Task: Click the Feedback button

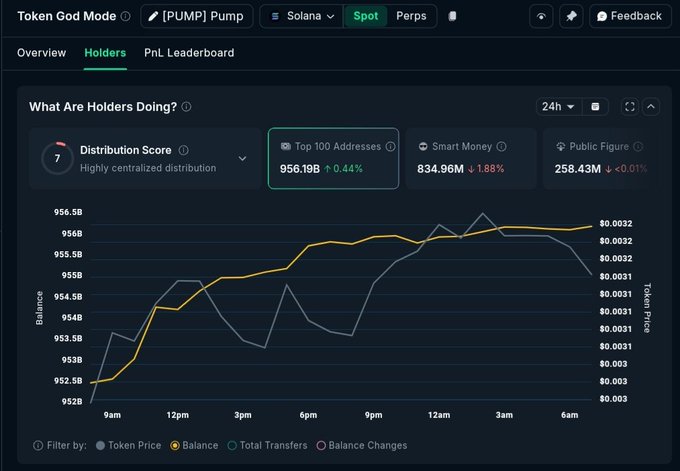Action: point(629,16)
